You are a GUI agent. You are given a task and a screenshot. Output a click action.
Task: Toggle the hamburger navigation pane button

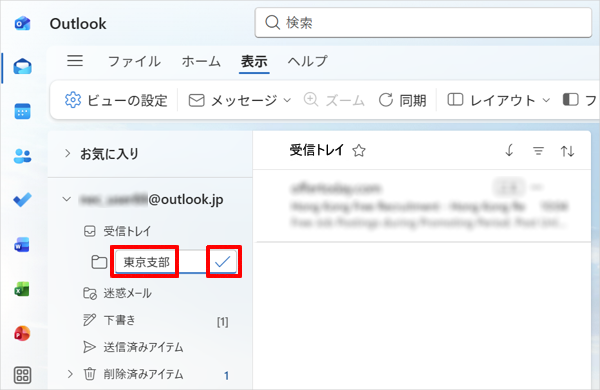pos(75,61)
